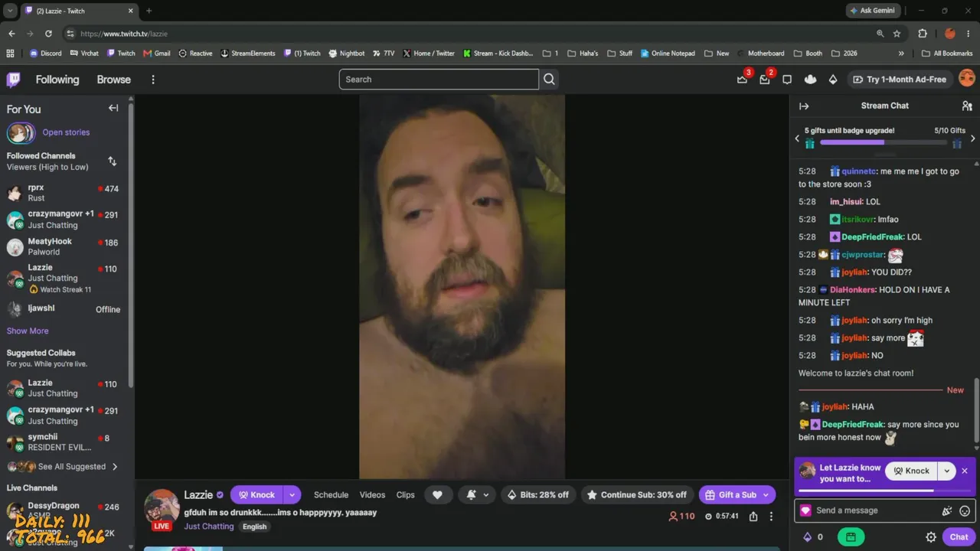
Task: Open the StreamElements bookmark
Action: point(247,54)
